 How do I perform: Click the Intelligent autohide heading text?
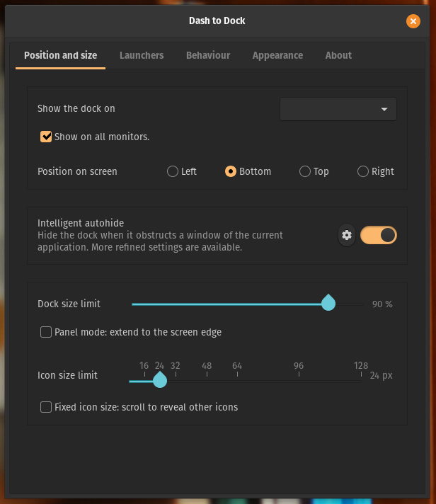pyautogui.click(x=81, y=223)
